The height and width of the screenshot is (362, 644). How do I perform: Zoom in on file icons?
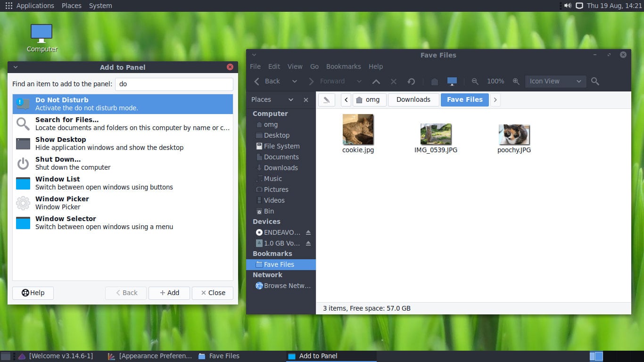pyautogui.click(x=516, y=81)
